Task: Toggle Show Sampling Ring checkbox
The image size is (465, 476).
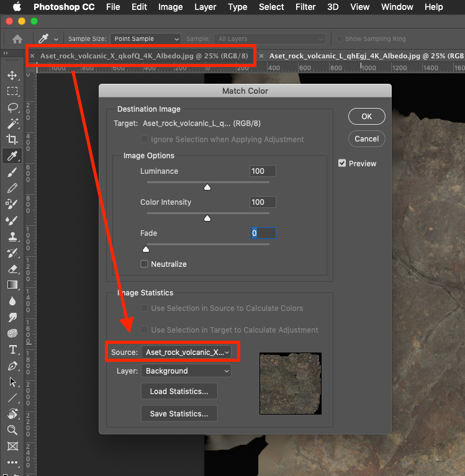Action: point(340,39)
